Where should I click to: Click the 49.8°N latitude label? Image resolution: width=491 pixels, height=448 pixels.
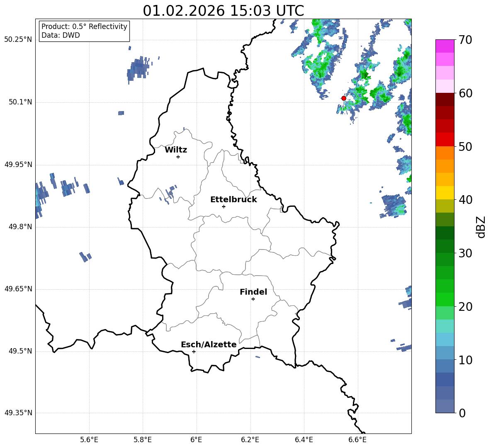pos(20,227)
